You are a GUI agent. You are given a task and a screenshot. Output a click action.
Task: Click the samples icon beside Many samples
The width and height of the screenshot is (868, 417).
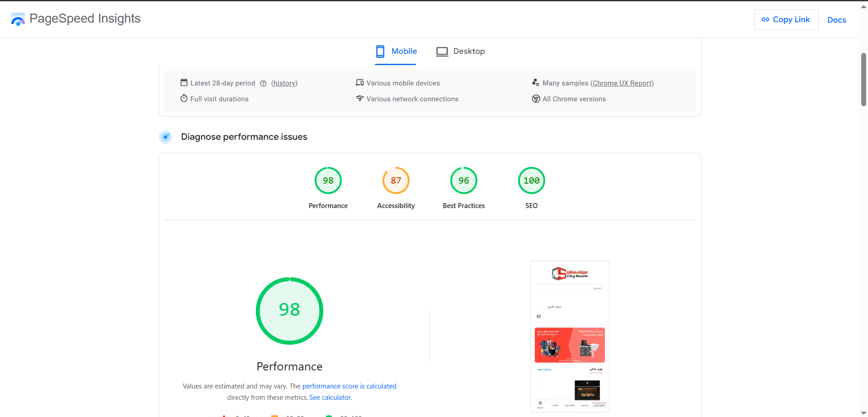536,82
